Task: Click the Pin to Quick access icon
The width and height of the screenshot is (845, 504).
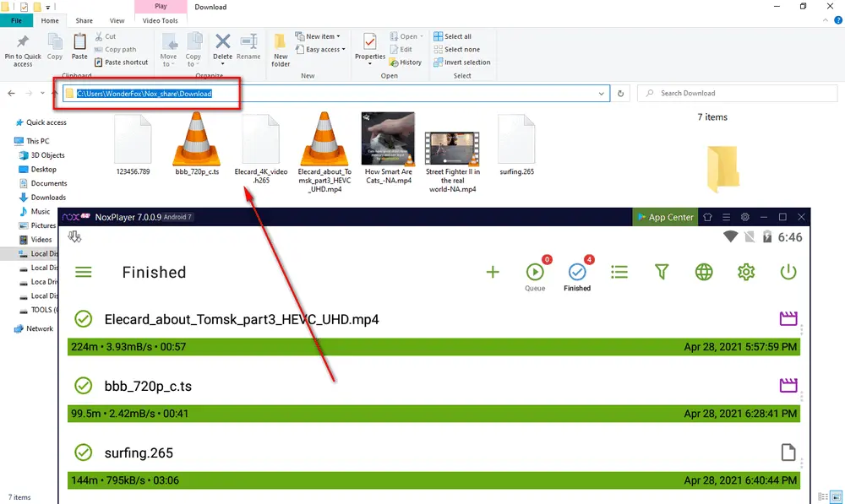Action: click(x=23, y=42)
